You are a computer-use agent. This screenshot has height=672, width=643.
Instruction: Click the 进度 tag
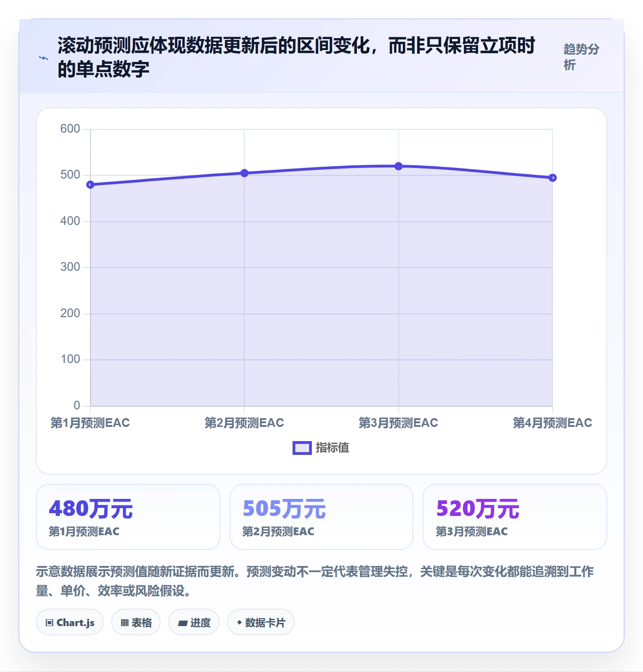194,622
